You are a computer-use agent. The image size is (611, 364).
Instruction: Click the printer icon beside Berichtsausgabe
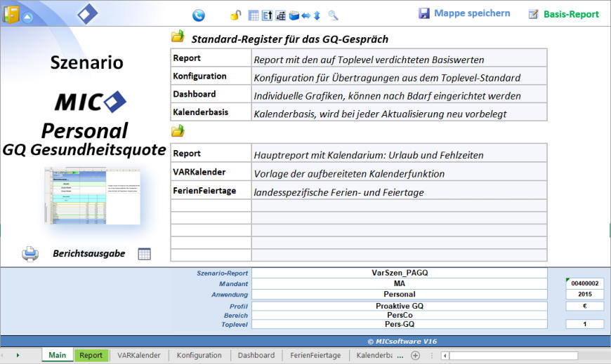(x=30, y=254)
